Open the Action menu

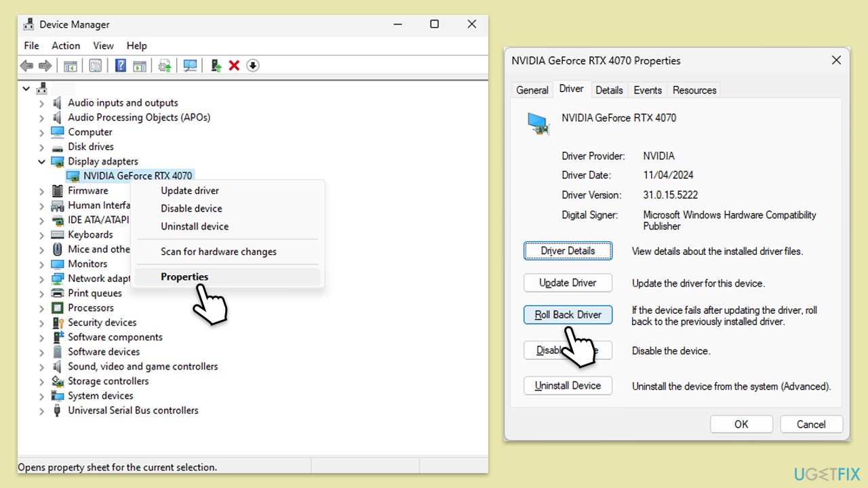66,45
